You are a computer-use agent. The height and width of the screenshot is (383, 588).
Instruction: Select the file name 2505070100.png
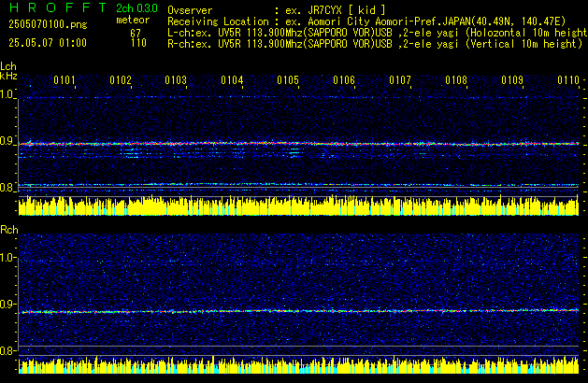tap(48, 24)
